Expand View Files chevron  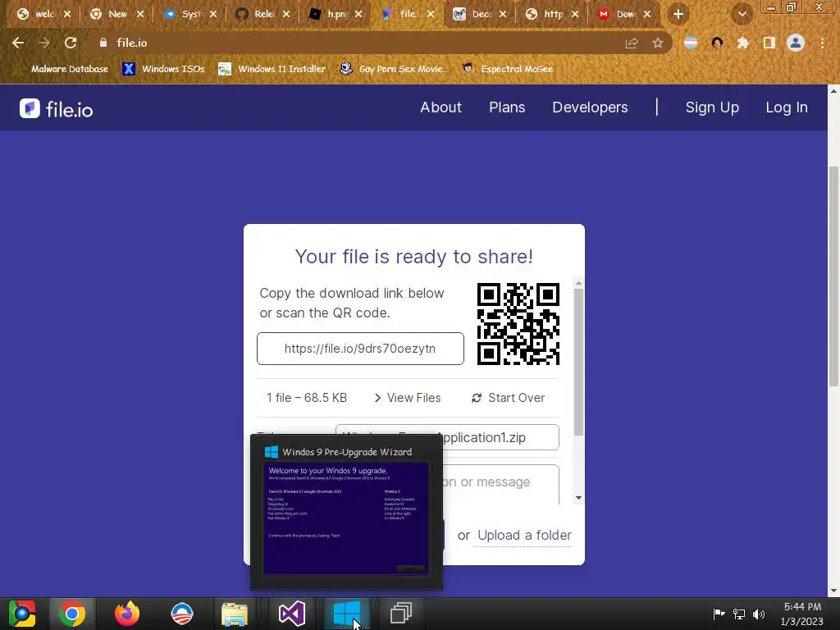[377, 398]
